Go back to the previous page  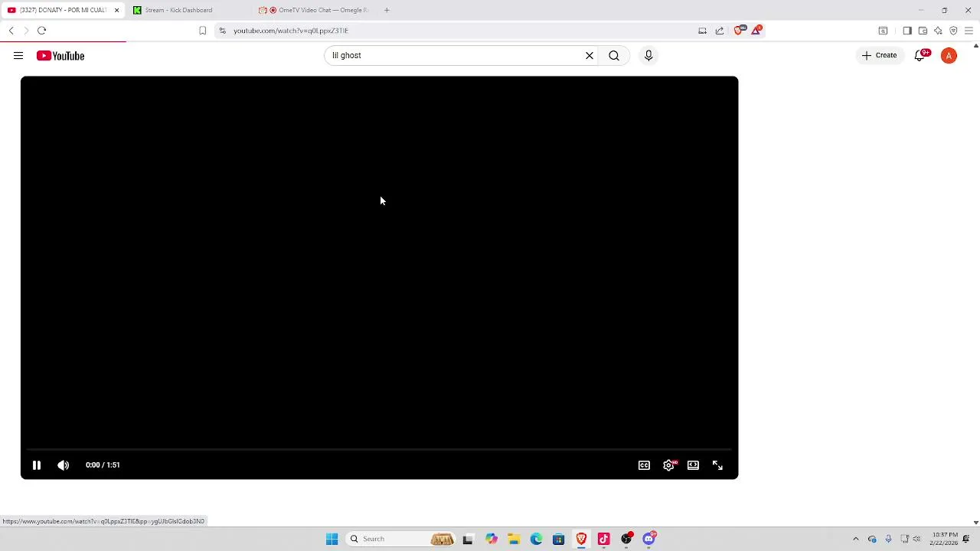tap(11, 31)
